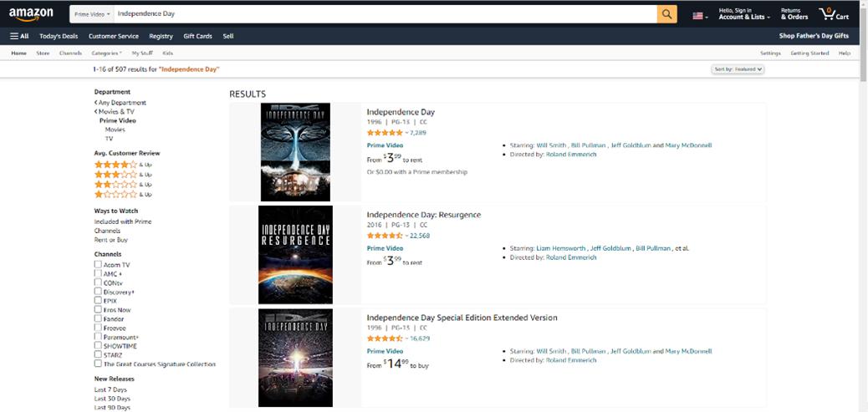
Task: Filter by Rent or Buy
Action: (110, 240)
